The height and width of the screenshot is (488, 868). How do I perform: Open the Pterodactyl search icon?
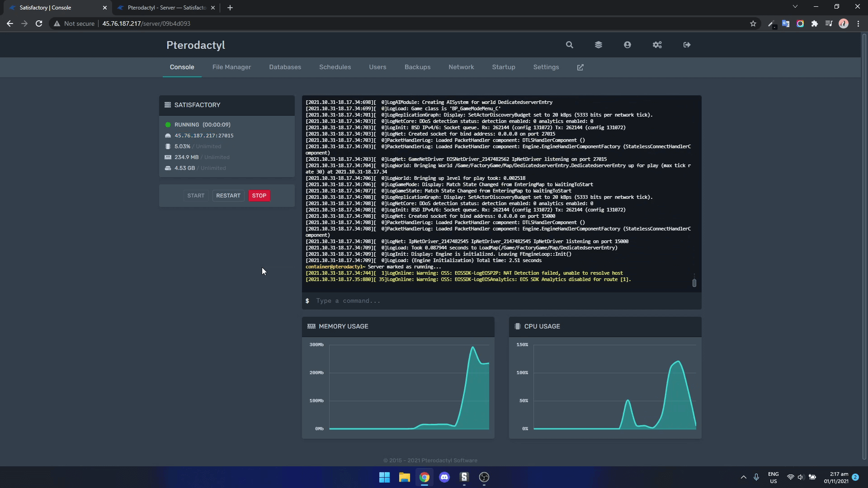click(x=569, y=45)
